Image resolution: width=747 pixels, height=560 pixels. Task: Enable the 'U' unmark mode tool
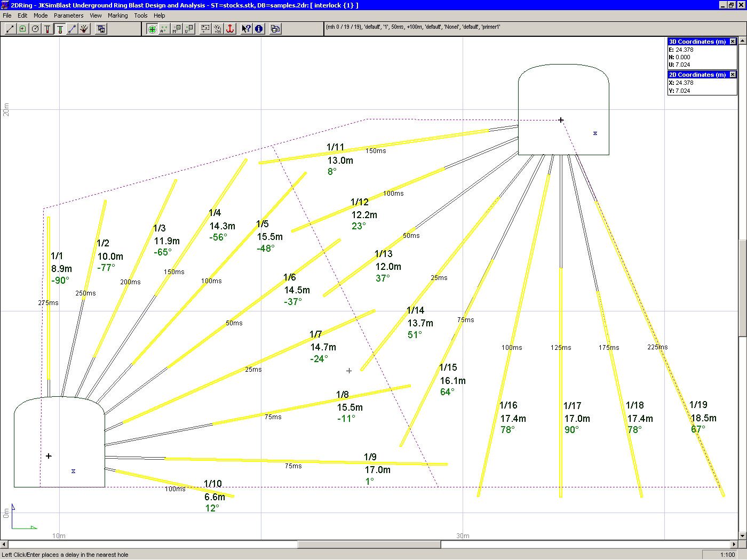[189, 29]
